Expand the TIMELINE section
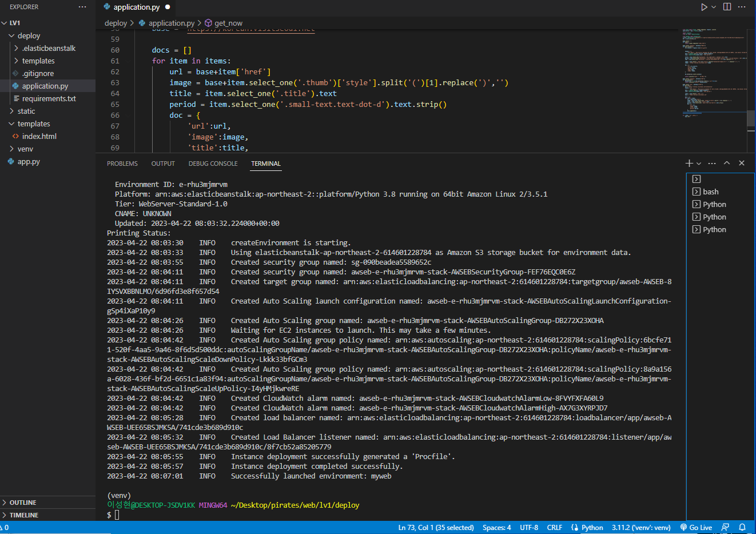Viewport: 756px width, 534px height. point(47,515)
